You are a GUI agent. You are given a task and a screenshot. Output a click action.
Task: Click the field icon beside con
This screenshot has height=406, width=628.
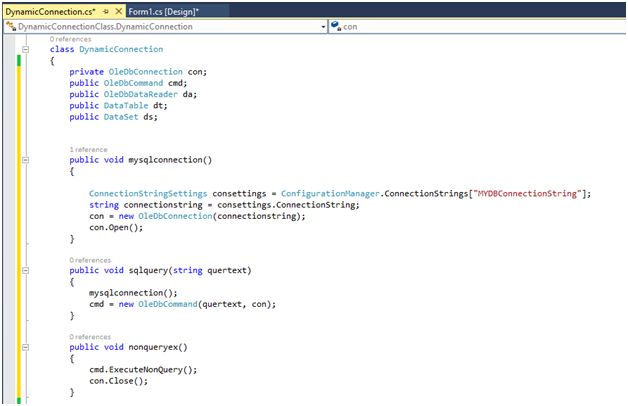(x=336, y=26)
